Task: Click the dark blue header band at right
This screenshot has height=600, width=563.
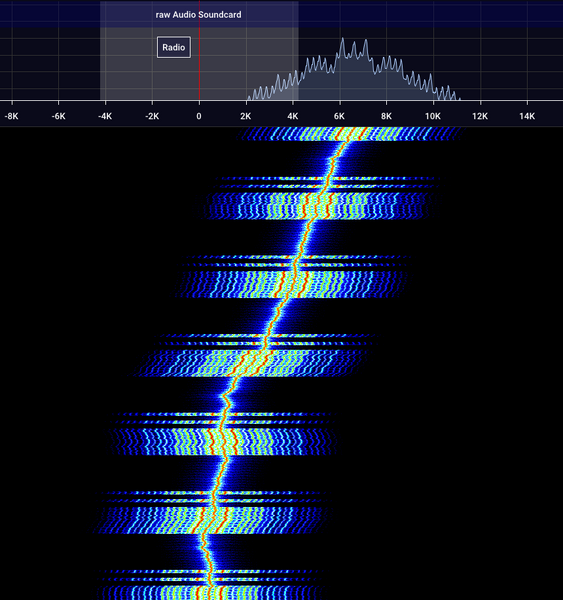Action: coord(431,14)
